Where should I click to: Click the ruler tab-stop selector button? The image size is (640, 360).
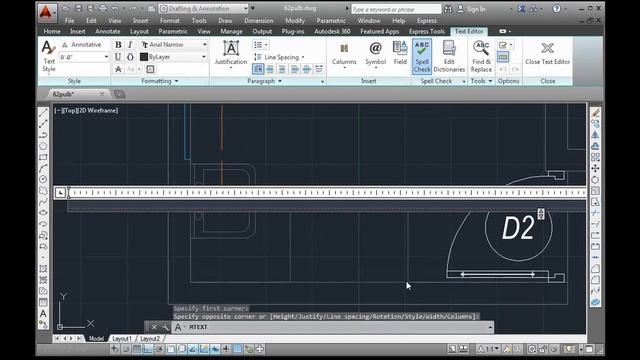(x=60, y=192)
